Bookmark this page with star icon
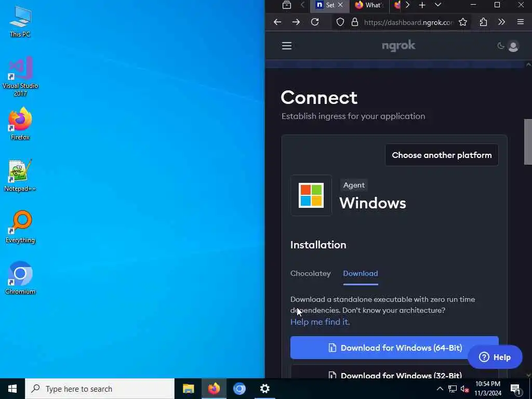 click(x=463, y=22)
